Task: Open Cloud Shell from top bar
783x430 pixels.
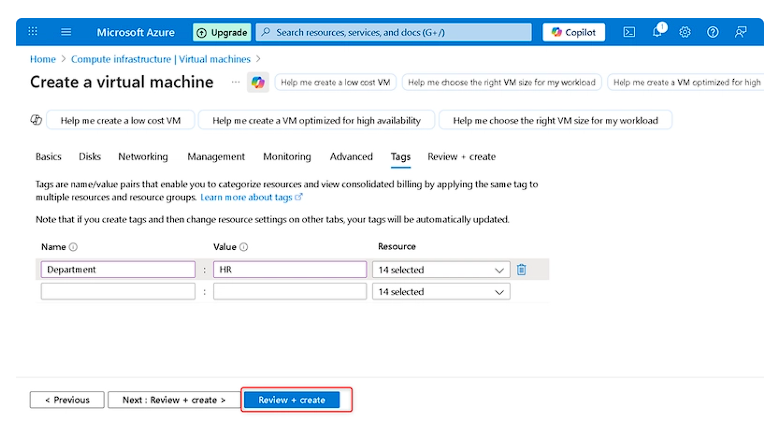Action: click(629, 32)
